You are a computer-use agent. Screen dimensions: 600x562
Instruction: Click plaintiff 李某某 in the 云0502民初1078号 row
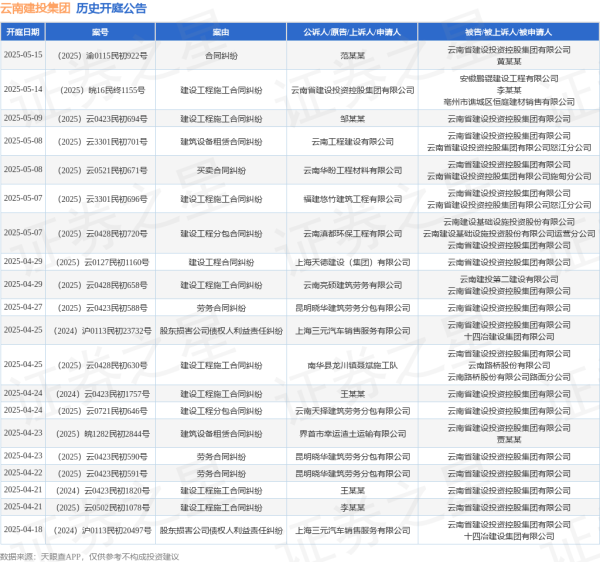(x=352, y=508)
